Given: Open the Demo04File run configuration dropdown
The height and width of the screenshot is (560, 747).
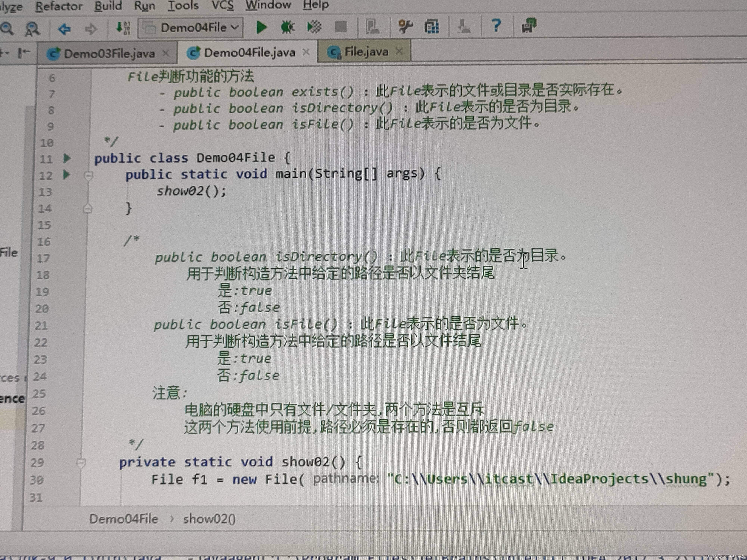Looking at the screenshot, I should point(190,28).
